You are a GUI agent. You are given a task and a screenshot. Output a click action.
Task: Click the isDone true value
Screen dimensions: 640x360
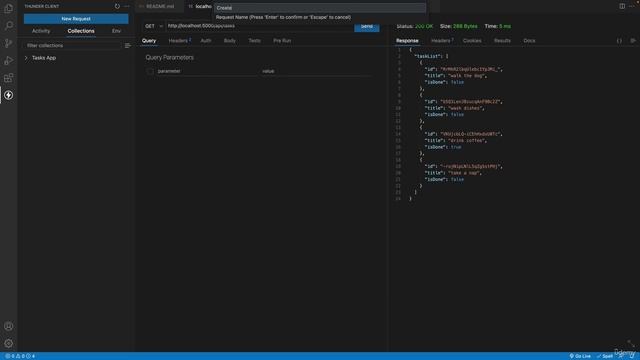coord(456,147)
